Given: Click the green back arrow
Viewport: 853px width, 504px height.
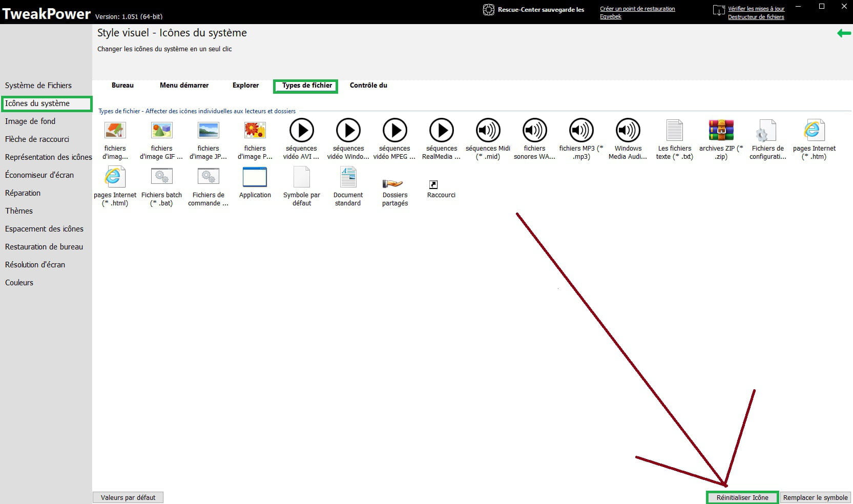Looking at the screenshot, I should [844, 33].
